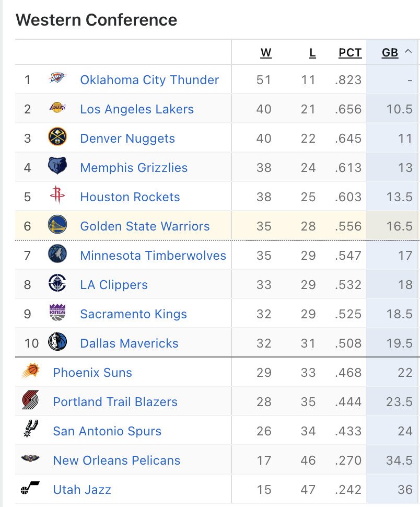The image size is (420, 507).
Task: Click the Portland Trail Blazers pinwheel logo
Action: point(31,400)
